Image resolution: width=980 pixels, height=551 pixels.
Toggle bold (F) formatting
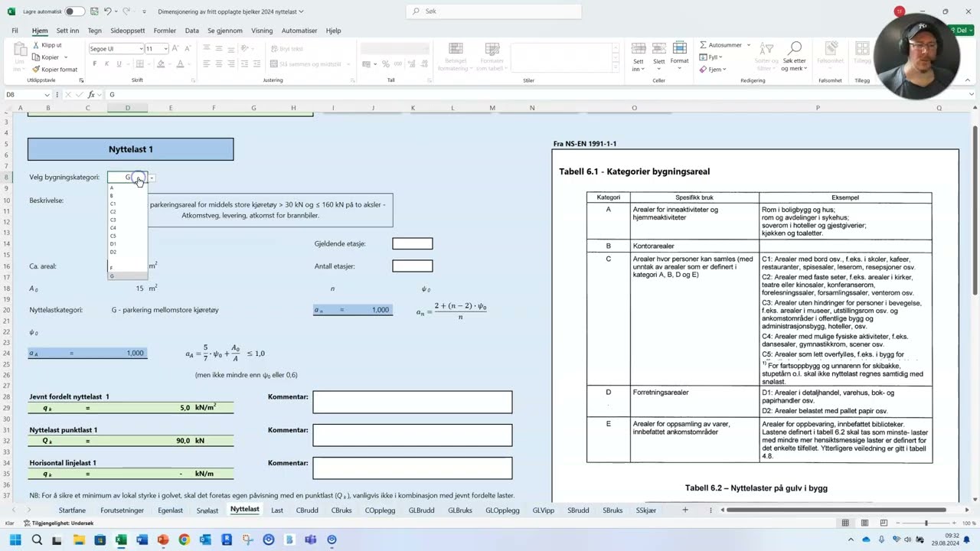pyautogui.click(x=95, y=64)
